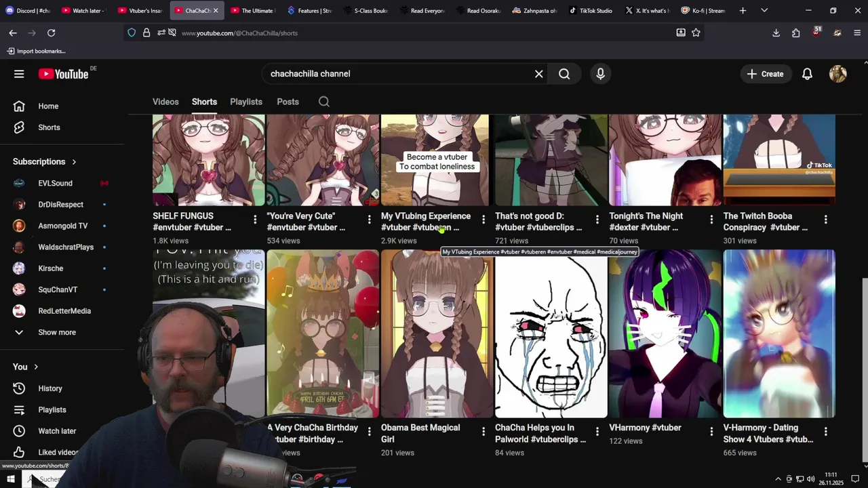Bookmark this page with the star icon

tap(696, 33)
